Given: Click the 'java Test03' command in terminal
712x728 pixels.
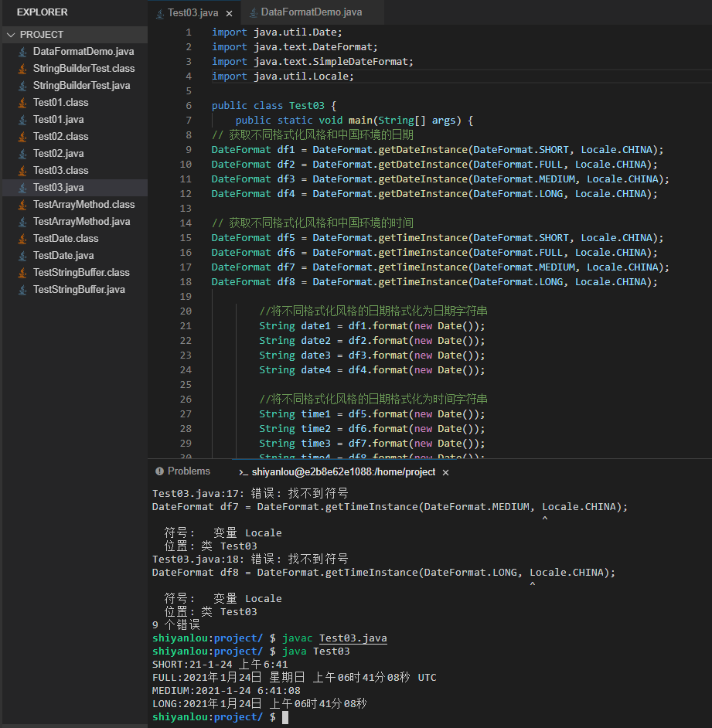Looking at the screenshot, I should (x=316, y=651).
